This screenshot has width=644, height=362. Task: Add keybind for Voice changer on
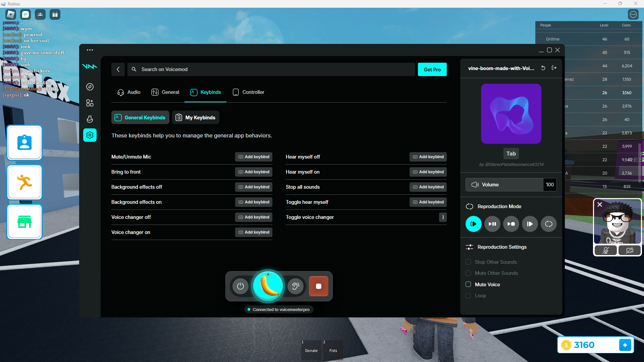click(x=254, y=232)
